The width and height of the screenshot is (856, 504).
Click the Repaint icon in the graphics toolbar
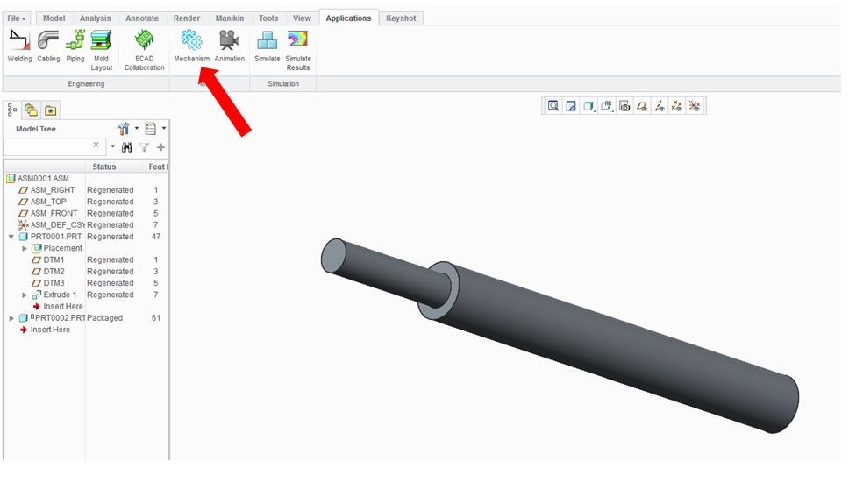(x=570, y=106)
